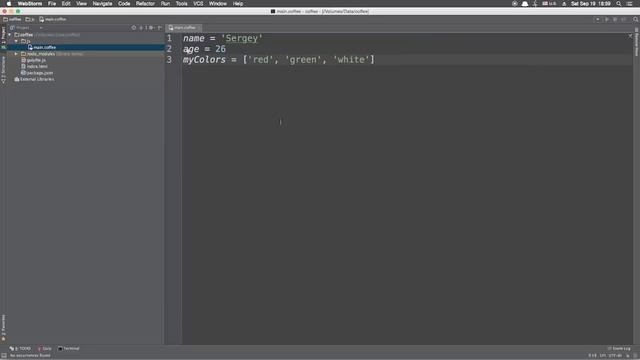640x360 pixels.
Task: Open the Refactor menu
Action: click(x=145, y=4)
